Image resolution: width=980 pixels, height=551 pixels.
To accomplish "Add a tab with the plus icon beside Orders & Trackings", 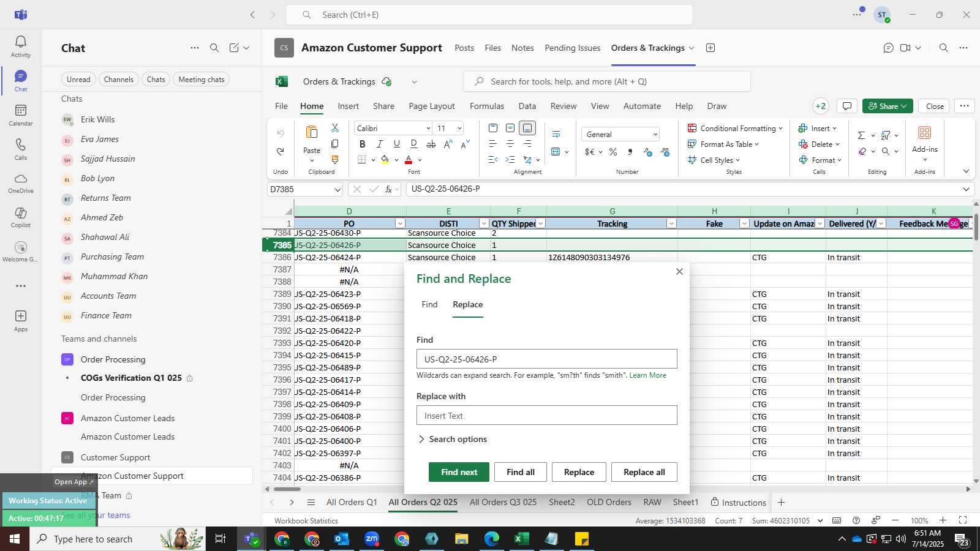I will pyautogui.click(x=710, y=48).
